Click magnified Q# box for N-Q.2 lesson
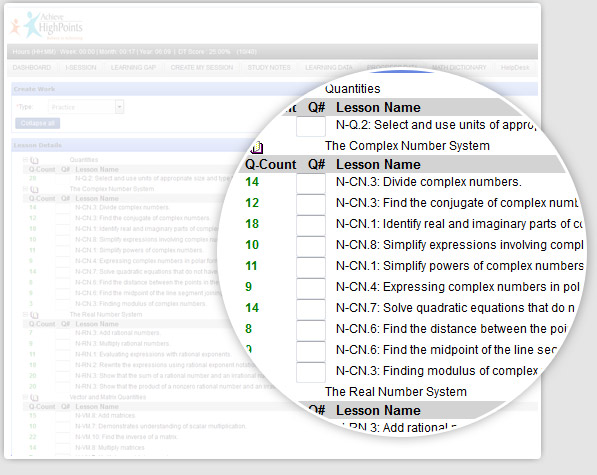This screenshot has width=597, height=475. (311, 126)
